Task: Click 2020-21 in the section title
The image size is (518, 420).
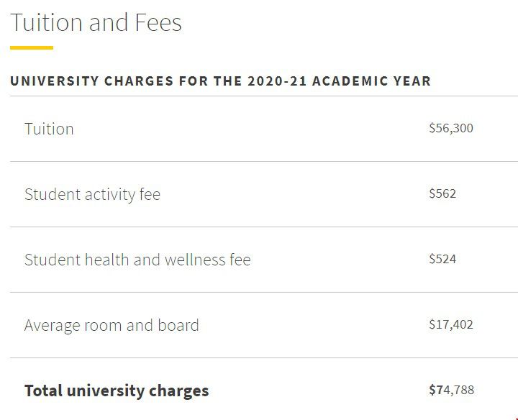Action: (277, 81)
